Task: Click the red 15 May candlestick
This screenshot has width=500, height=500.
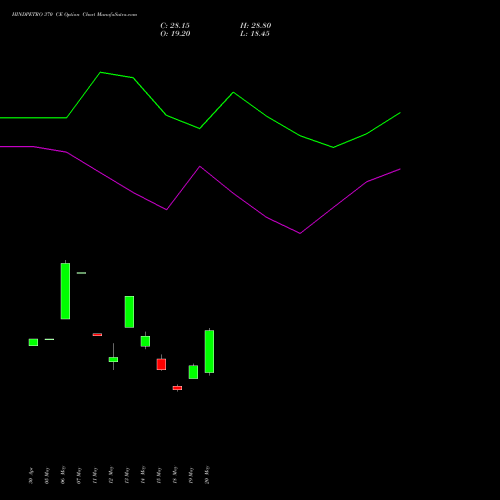Action: (161, 364)
